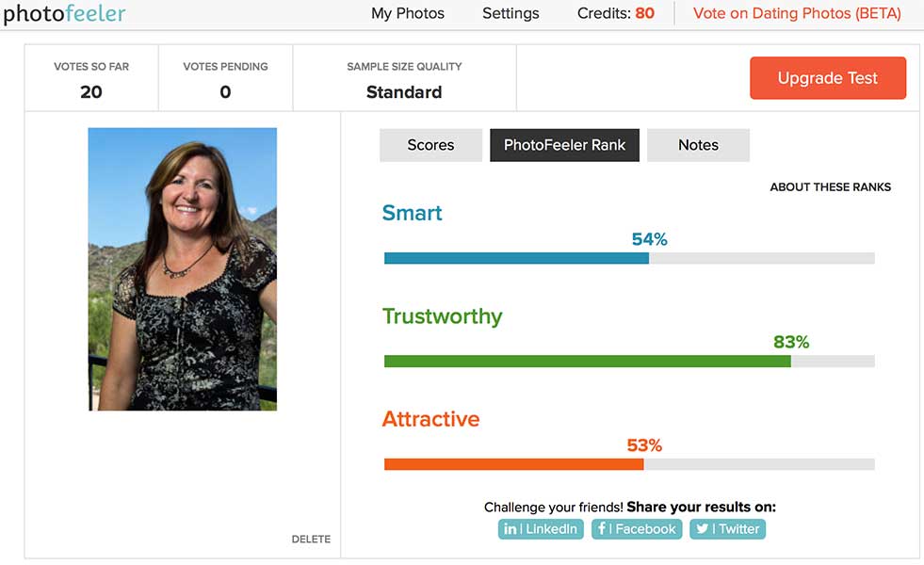Open My Photos page
The image size is (924, 565).
click(x=408, y=14)
